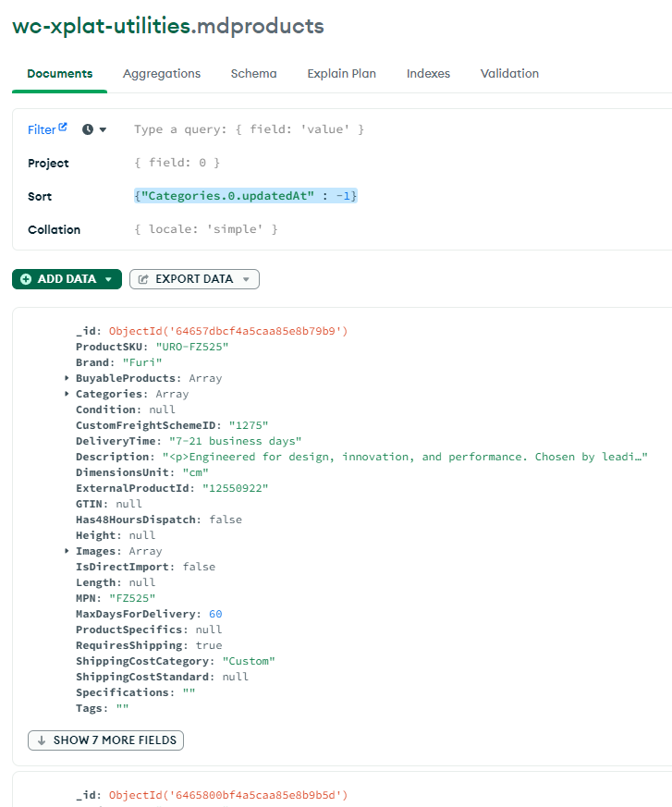Click Show 7 More Fields button
Viewport: 672px width, 807px height.
106,740
